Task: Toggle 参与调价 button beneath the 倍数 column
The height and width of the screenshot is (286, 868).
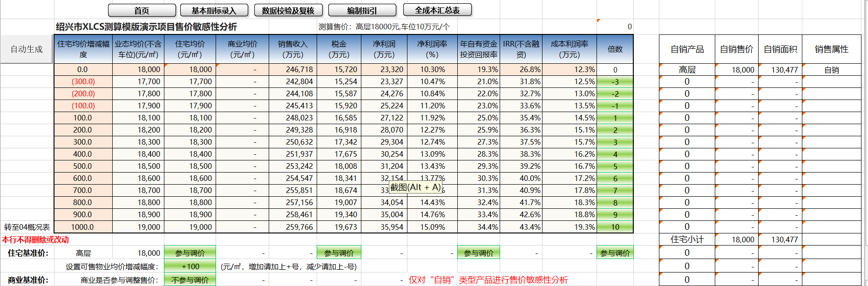Action: [x=615, y=253]
